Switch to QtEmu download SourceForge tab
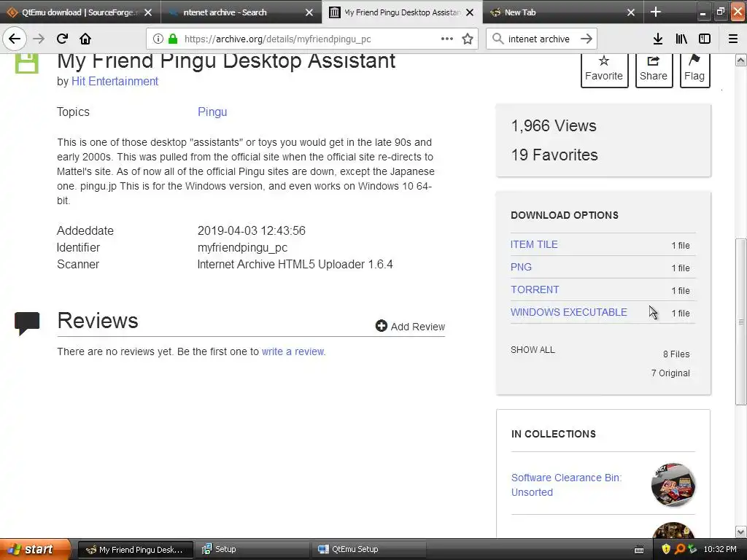747x560 pixels. point(79,12)
